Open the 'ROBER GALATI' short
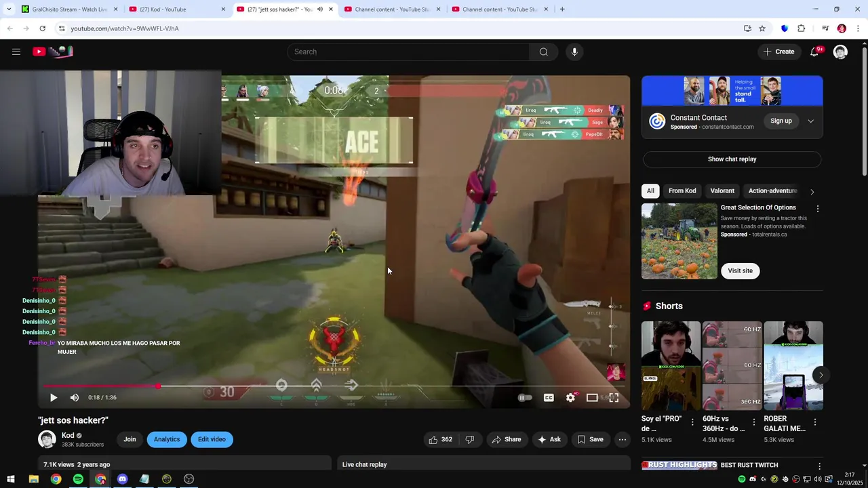Image resolution: width=868 pixels, height=488 pixels. click(x=793, y=366)
